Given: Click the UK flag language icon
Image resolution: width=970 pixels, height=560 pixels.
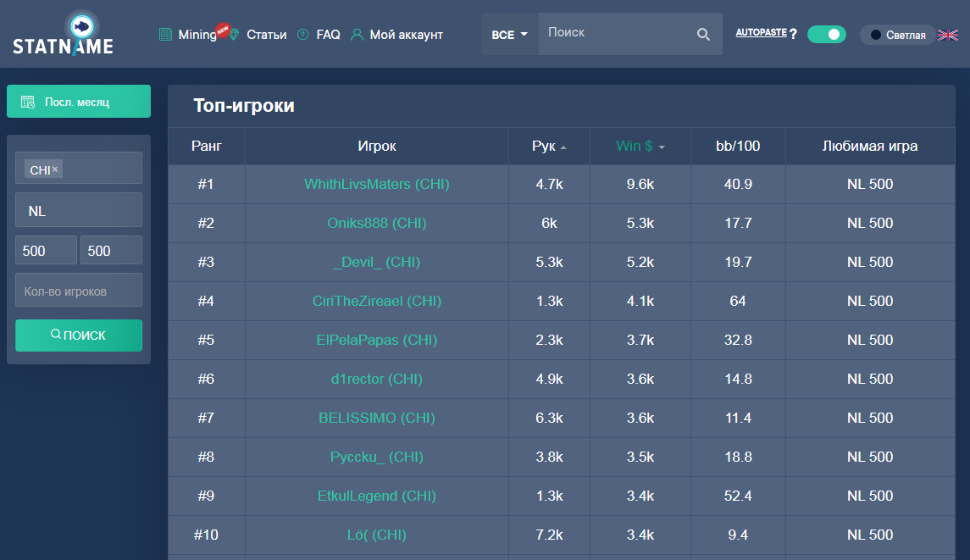Looking at the screenshot, I should pyautogui.click(x=948, y=35).
